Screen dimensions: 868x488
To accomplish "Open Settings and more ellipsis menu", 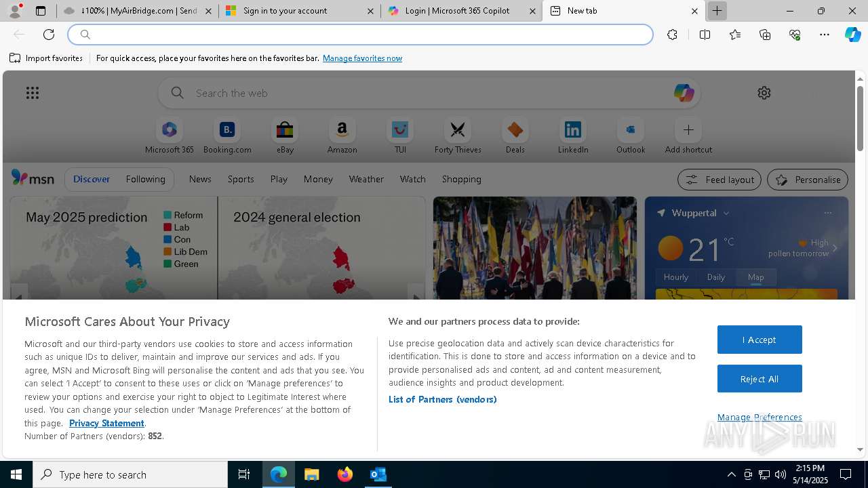I will click(x=825, y=35).
